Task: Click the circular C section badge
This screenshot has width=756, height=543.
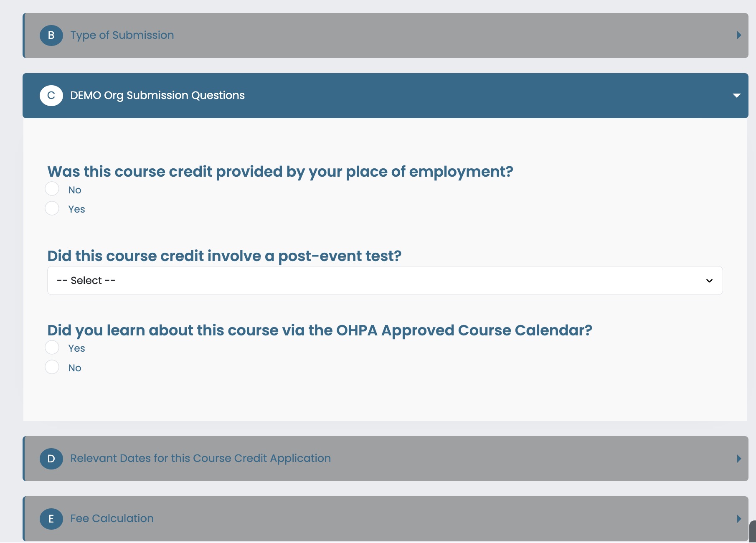Action: (x=51, y=96)
